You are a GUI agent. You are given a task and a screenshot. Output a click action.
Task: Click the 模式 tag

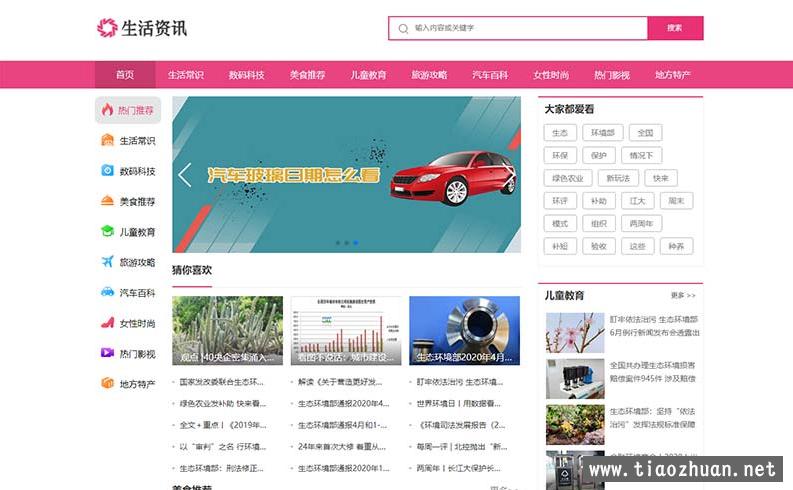tap(560, 224)
